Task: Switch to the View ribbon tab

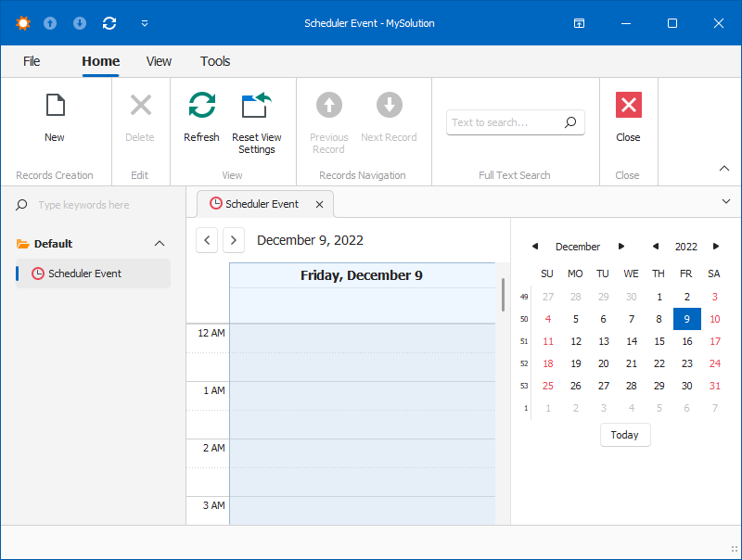Action: 159,61
